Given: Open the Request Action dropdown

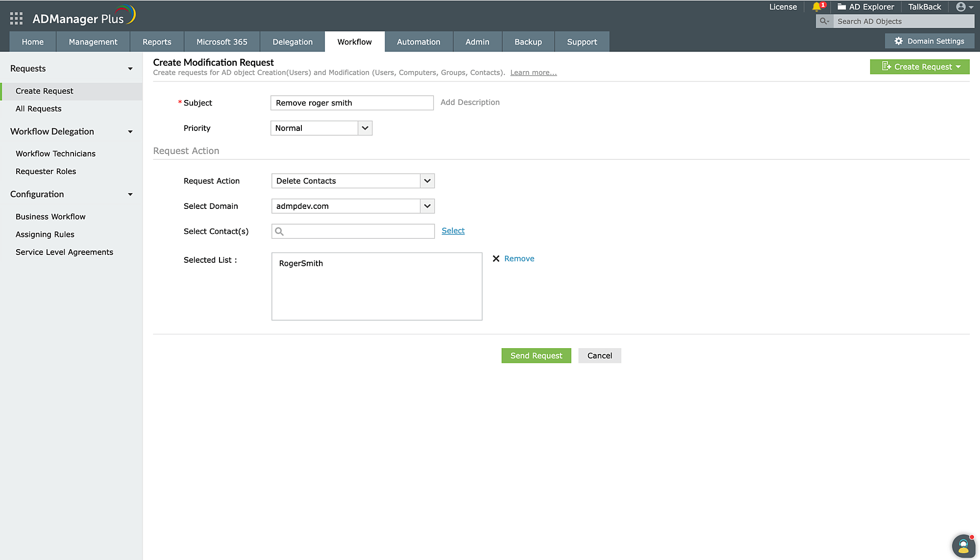Looking at the screenshot, I should tap(427, 181).
